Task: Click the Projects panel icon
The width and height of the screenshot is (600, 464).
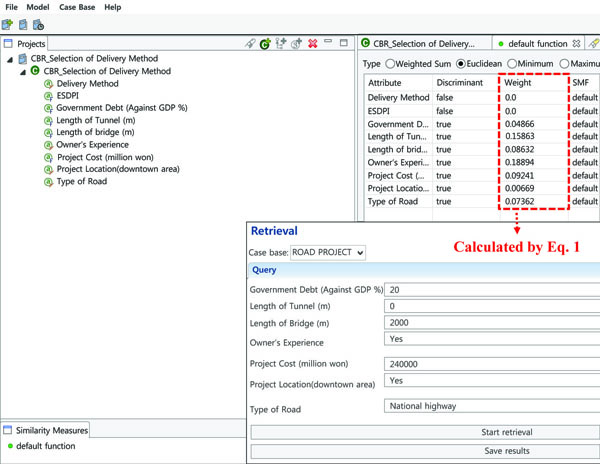Action: tap(8, 44)
